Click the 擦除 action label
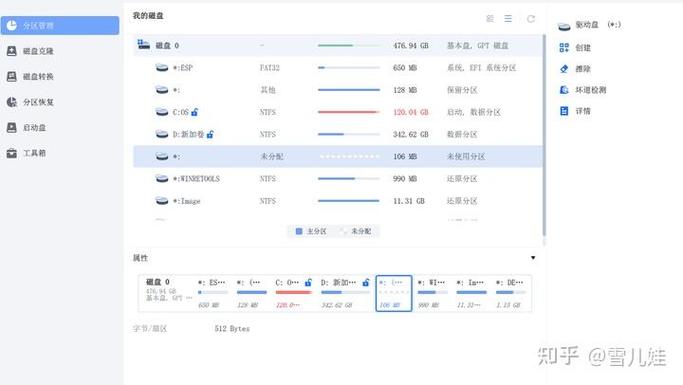 click(583, 69)
